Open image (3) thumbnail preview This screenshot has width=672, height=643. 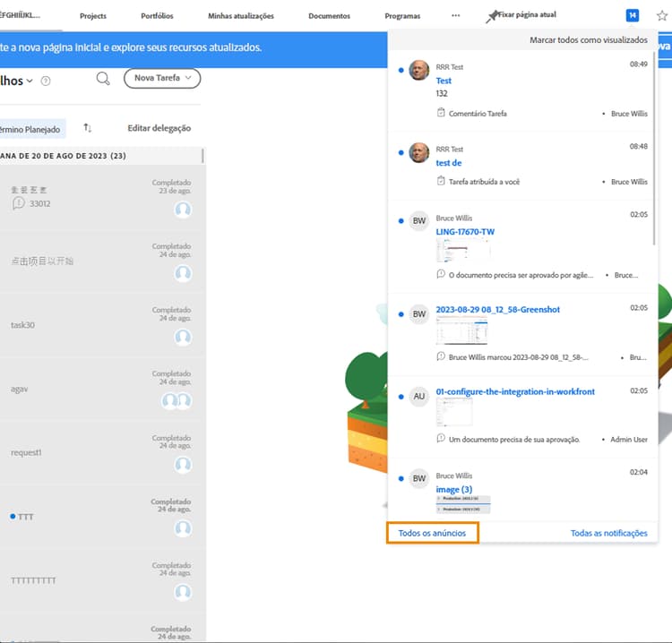pos(463,504)
